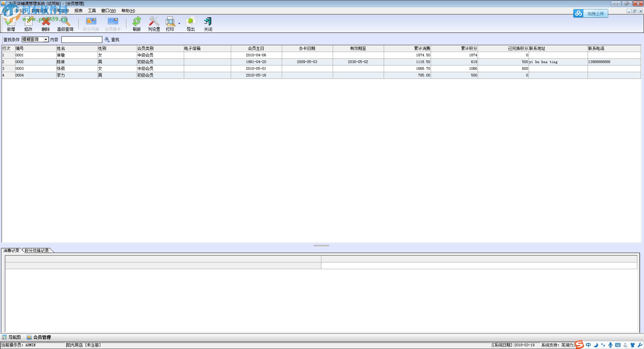Focus the 内容 search input field
Screen dimensions: 644x349
click(x=82, y=40)
